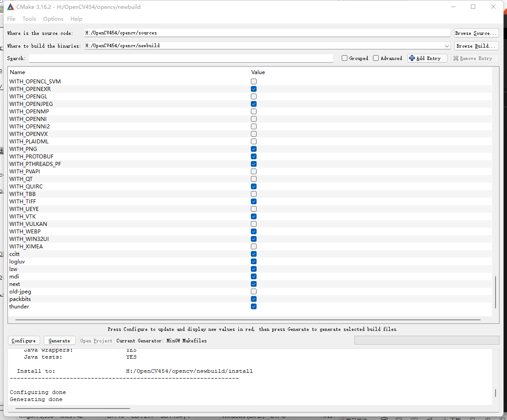Click the install path in output log
This screenshot has width=507, height=420.
[x=190, y=371]
